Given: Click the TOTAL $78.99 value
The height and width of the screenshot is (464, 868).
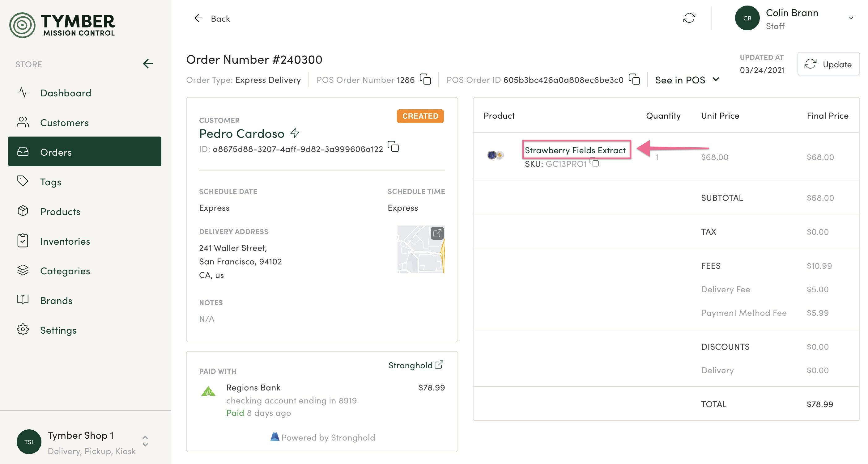Looking at the screenshot, I should pyautogui.click(x=820, y=404).
